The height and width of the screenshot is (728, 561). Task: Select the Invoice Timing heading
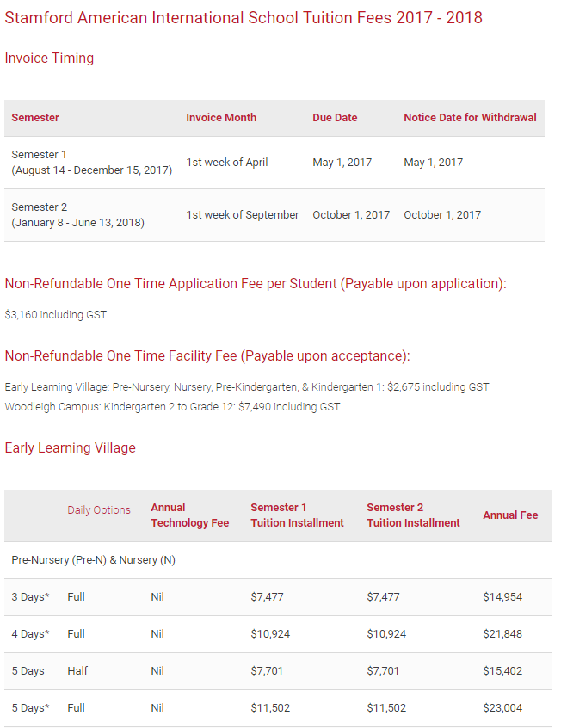click(x=49, y=58)
